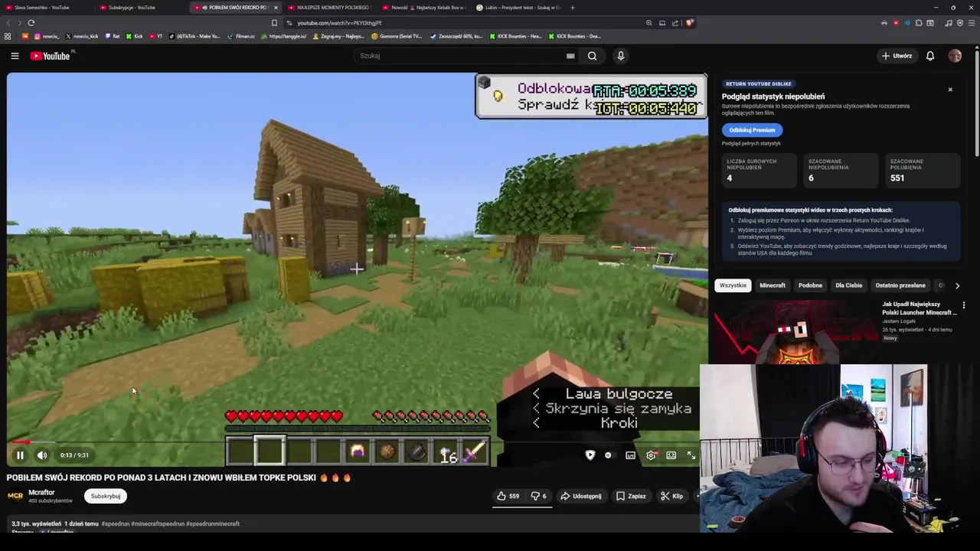This screenshot has width=980, height=551.
Task: Open the on-screen keyboard in search
Action: [x=570, y=56]
